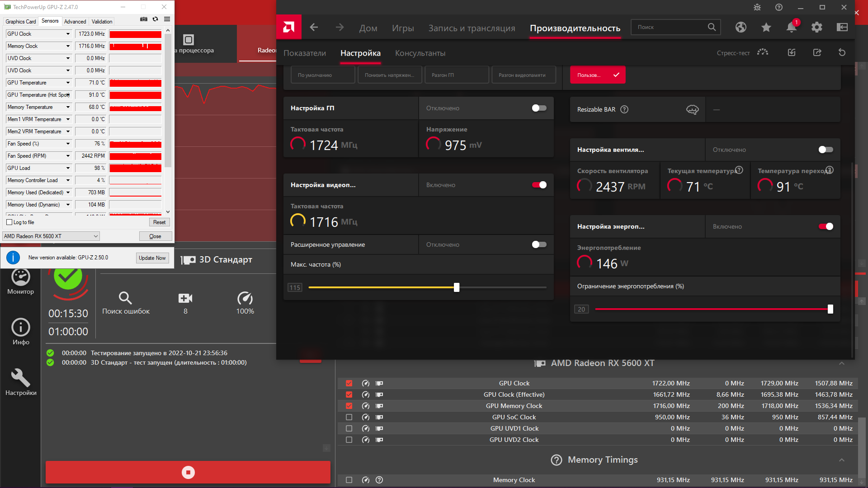Open the Fan Speed (RPM) sensor dropdown
Viewport: 868px width, 488px height.
68,156
